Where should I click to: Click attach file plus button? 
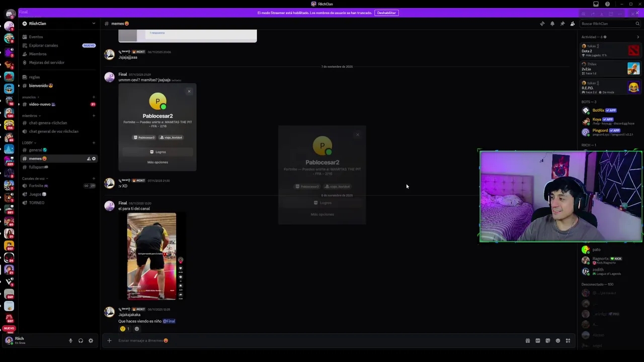pos(109,340)
